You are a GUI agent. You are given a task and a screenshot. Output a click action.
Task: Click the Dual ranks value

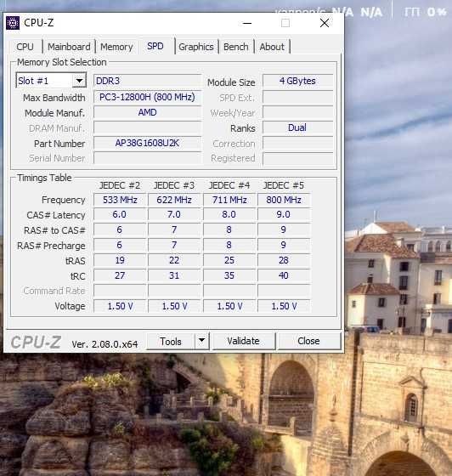click(297, 127)
